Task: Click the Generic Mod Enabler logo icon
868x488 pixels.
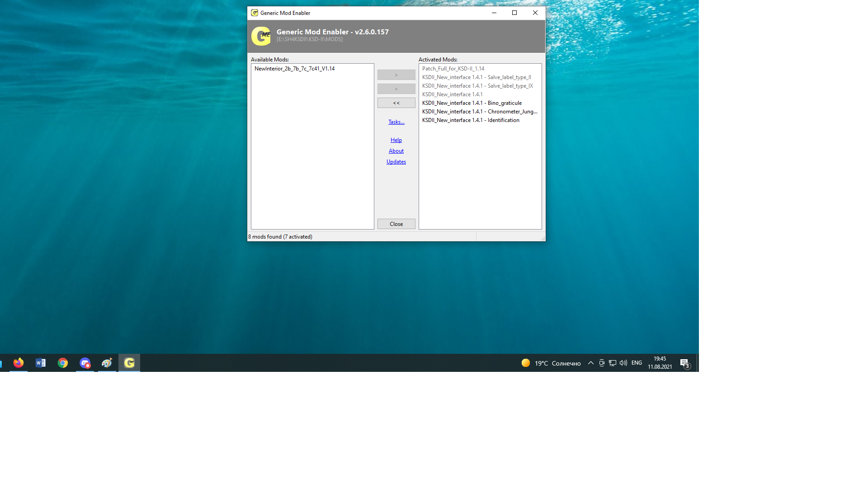Action: 261,36
